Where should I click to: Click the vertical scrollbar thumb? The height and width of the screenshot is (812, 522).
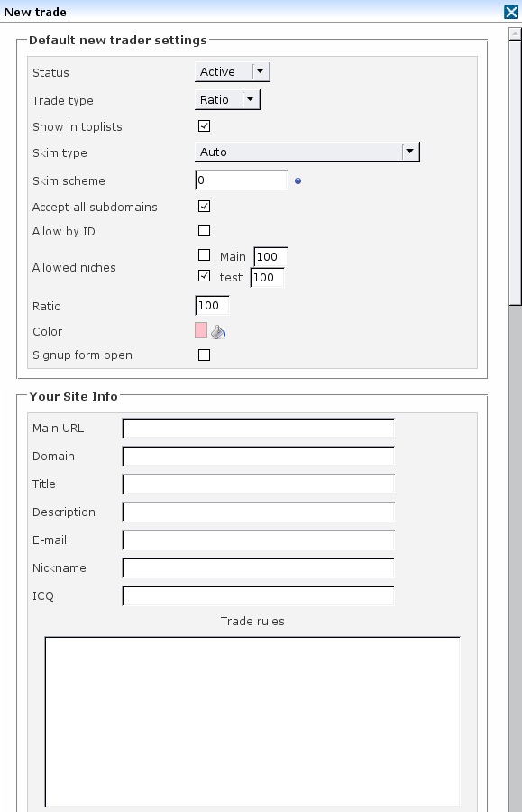coord(515,172)
